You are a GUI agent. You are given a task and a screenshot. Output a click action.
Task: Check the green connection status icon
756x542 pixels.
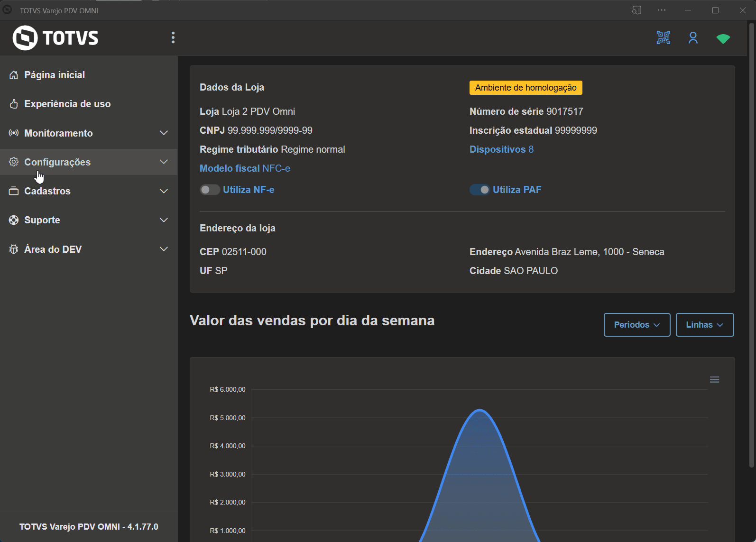(723, 38)
